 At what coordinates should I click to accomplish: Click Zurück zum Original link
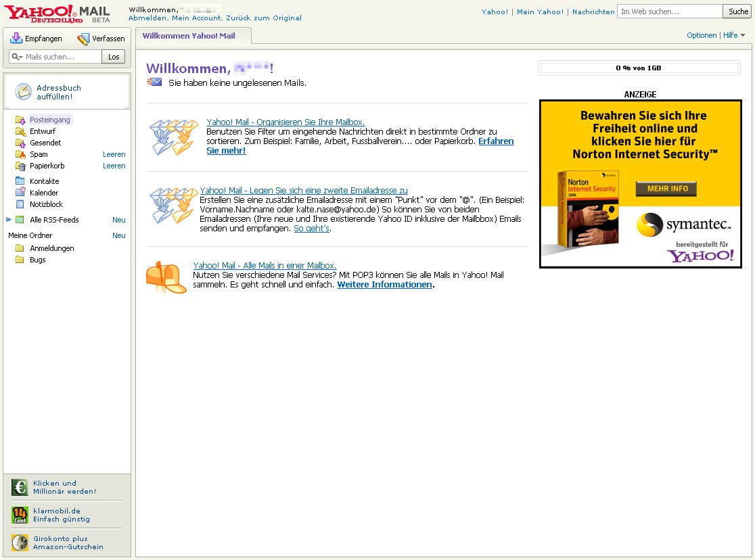click(x=264, y=18)
